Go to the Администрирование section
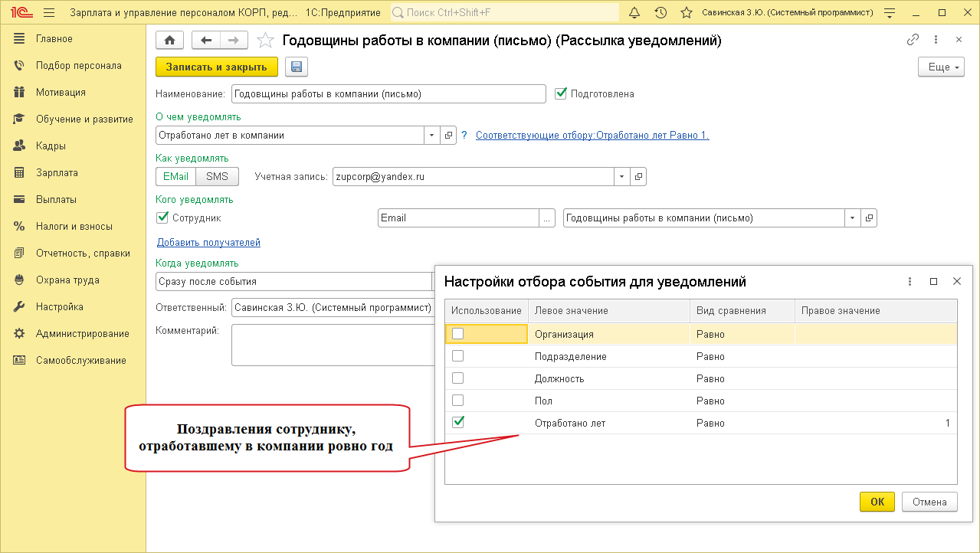 pyautogui.click(x=82, y=333)
